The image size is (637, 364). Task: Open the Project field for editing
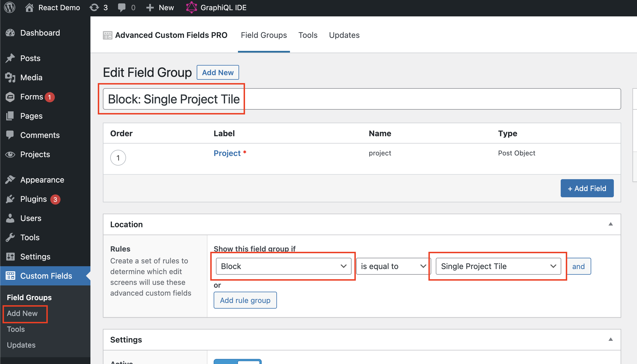point(227,153)
